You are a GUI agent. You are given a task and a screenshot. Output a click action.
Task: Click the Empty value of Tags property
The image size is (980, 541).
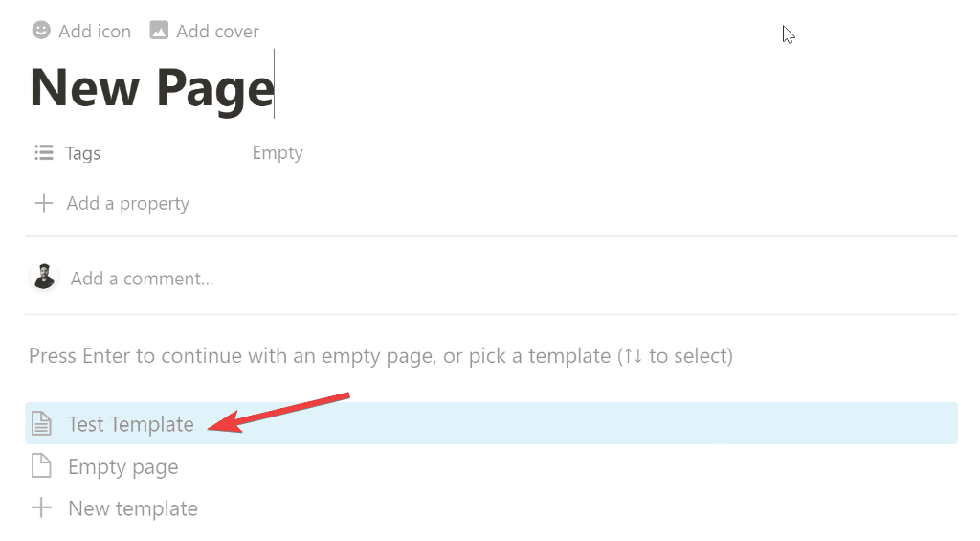click(278, 153)
